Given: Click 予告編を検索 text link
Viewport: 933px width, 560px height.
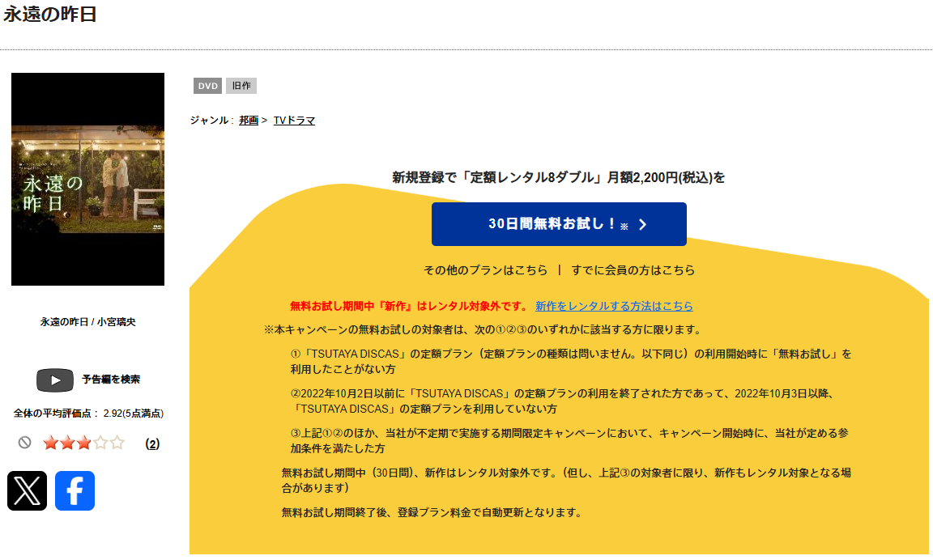Looking at the screenshot, I should point(111,380).
